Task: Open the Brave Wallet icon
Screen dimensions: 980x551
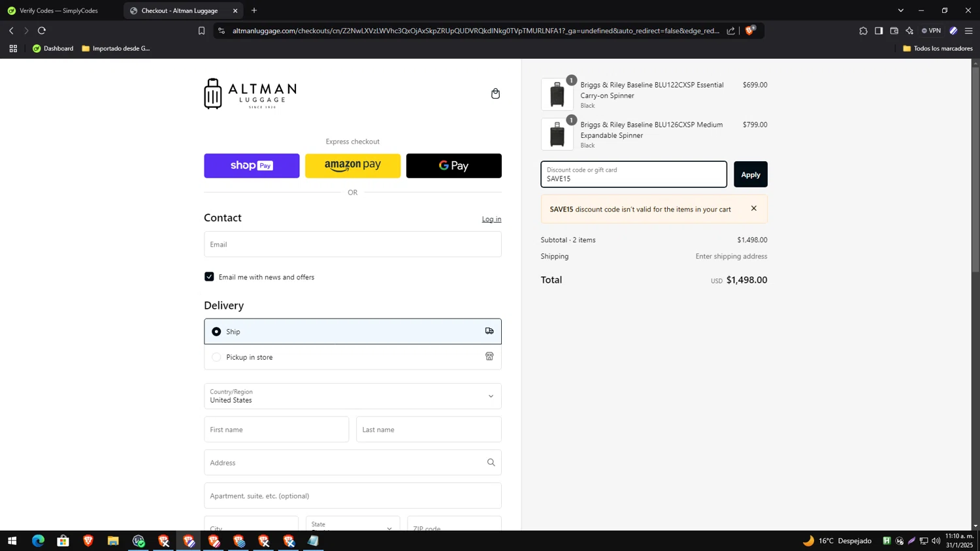Action: pyautogui.click(x=894, y=31)
